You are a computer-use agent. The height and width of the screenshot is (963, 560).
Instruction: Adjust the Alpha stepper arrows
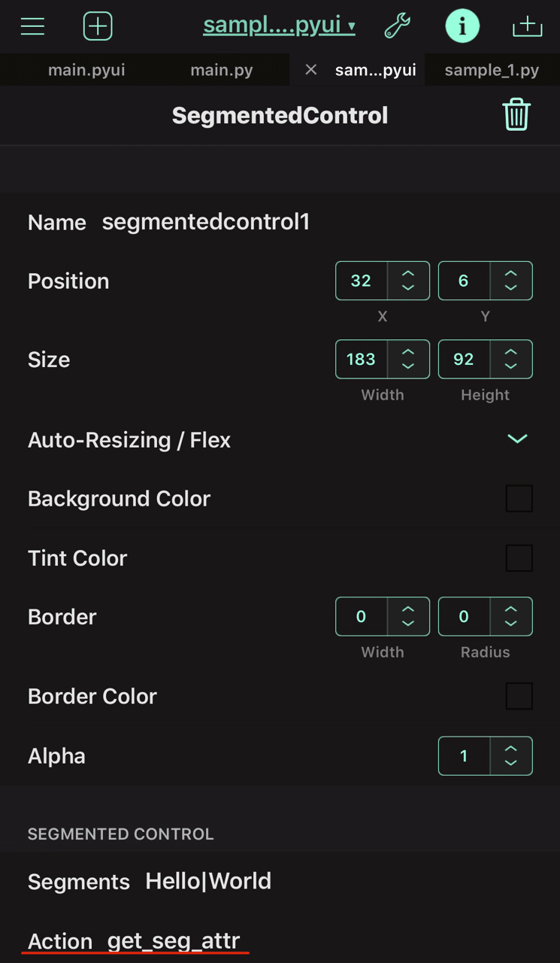(511, 756)
